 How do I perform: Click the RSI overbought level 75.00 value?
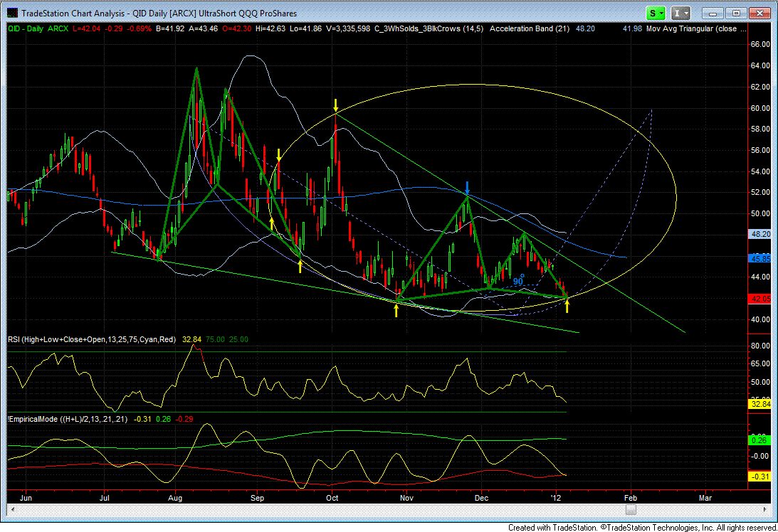pyautogui.click(x=215, y=340)
